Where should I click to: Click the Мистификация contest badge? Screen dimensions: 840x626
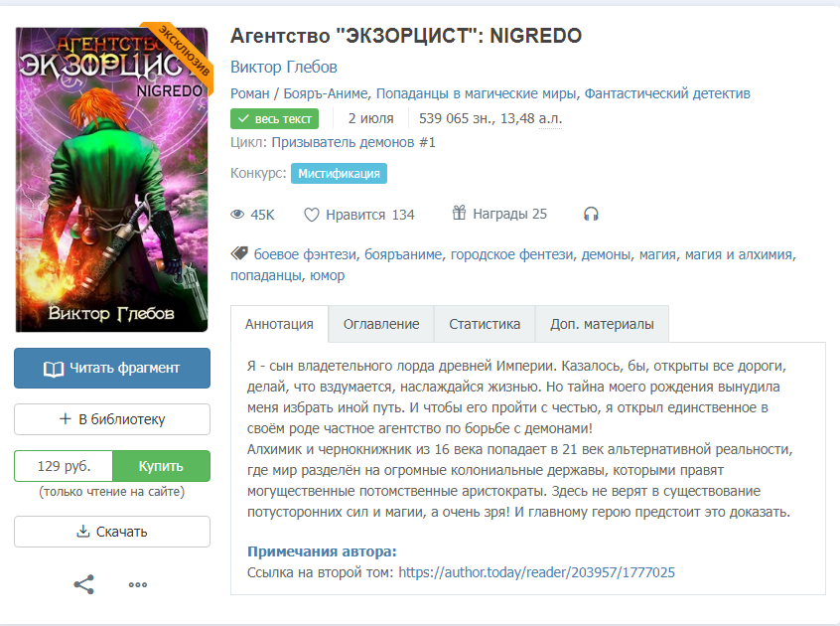[339, 174]
